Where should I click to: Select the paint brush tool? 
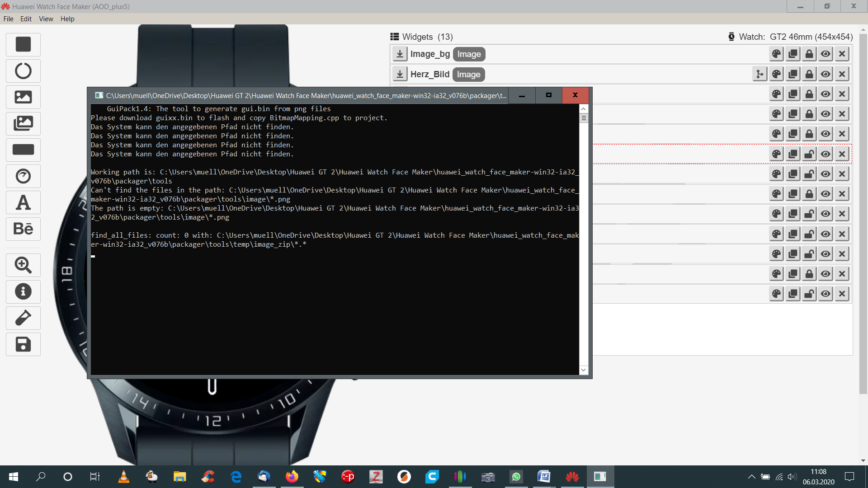click(23, 318)
